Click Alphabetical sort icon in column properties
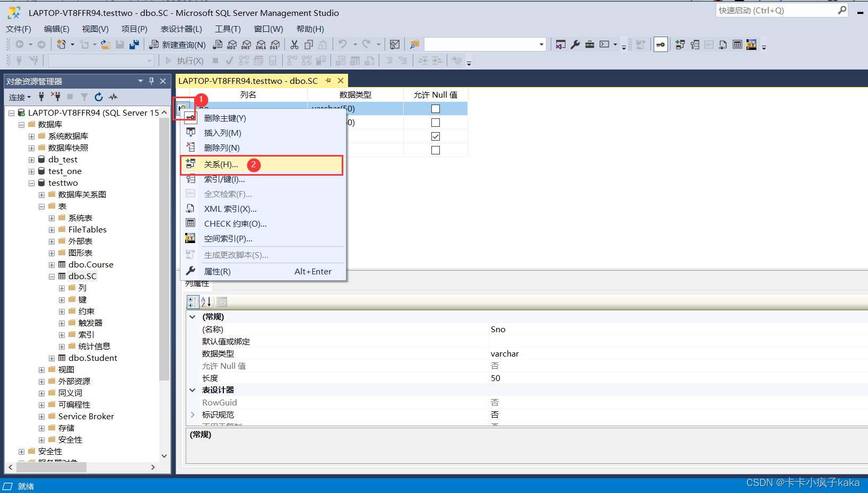The height and width of the screenshot is (493, 868). pyautogui.click(x=206, y=302)
